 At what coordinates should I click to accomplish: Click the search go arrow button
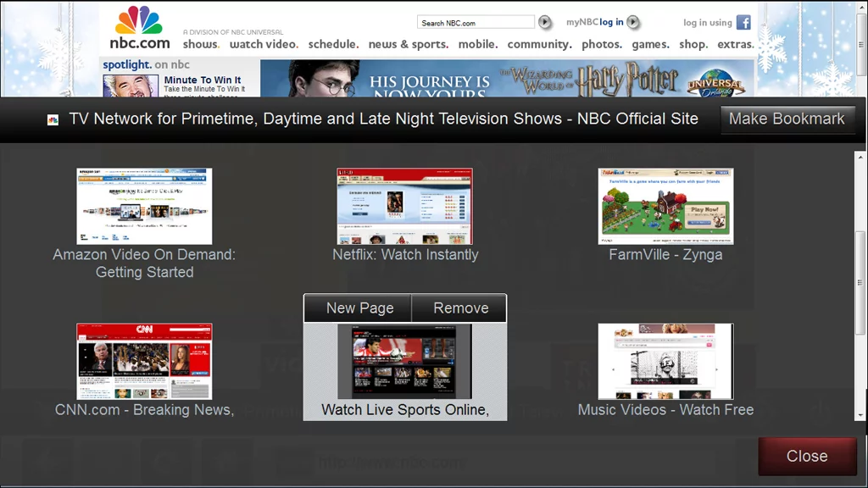[545, 22]
